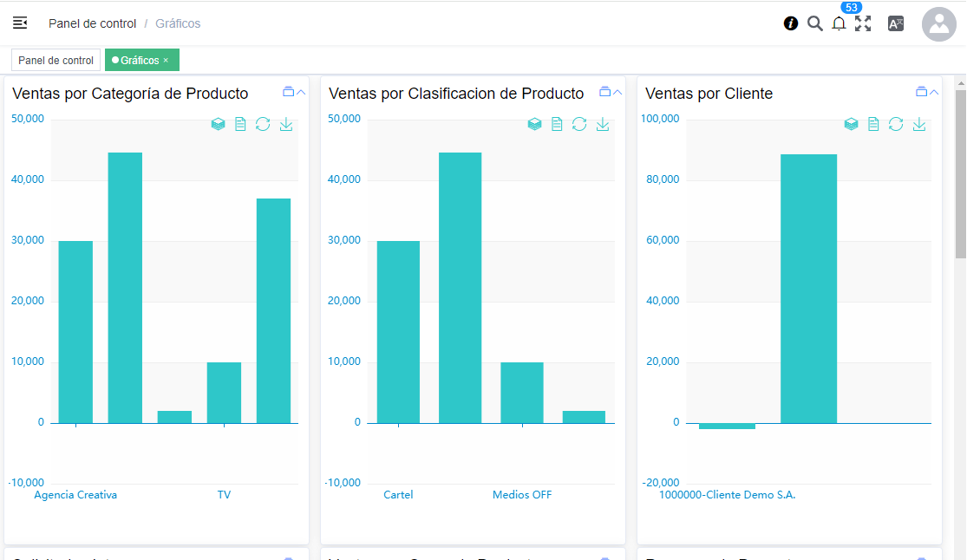967x560 pixels.
Task: Click Panel de control breadcrumb link
Action: pyautogui.click(x=92, y=23)
